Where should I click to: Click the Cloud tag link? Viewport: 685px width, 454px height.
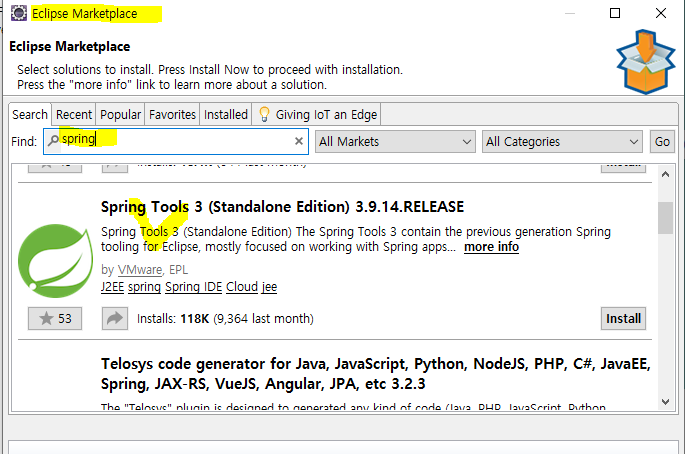[242, 287]
